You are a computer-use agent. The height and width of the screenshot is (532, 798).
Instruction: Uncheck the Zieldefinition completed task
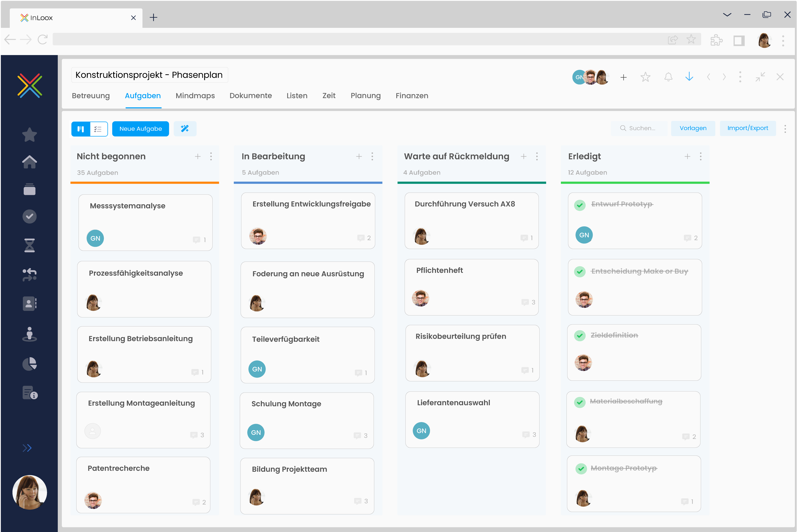pyautogui.click(x=580, y=336)
